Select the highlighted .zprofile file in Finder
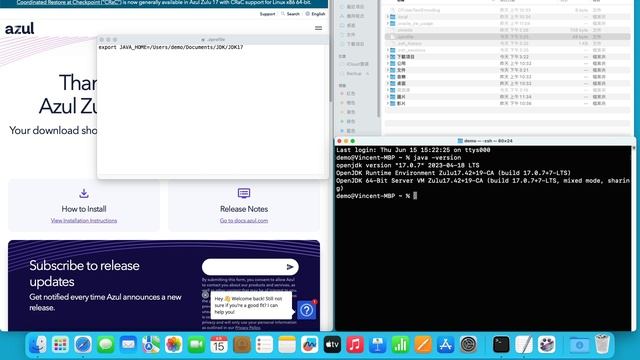The height and width of the screenshot is (360, 640). (507, 37)
